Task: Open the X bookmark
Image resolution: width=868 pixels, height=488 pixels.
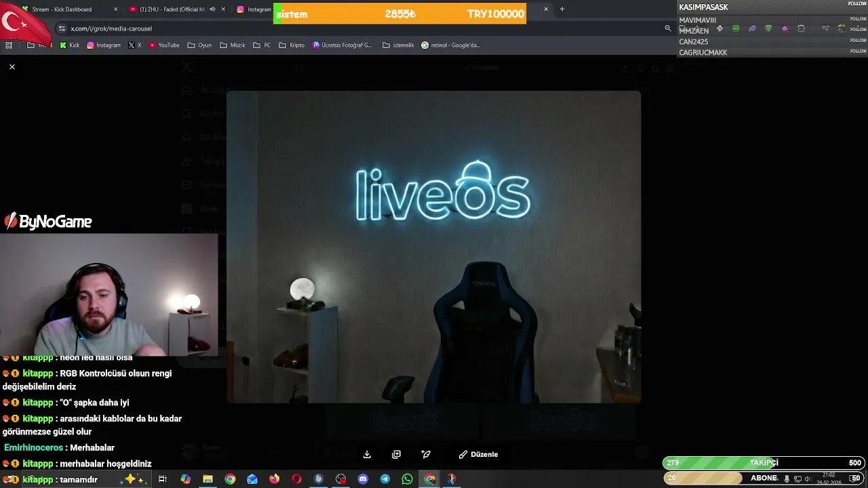Action: click(135, 45)
